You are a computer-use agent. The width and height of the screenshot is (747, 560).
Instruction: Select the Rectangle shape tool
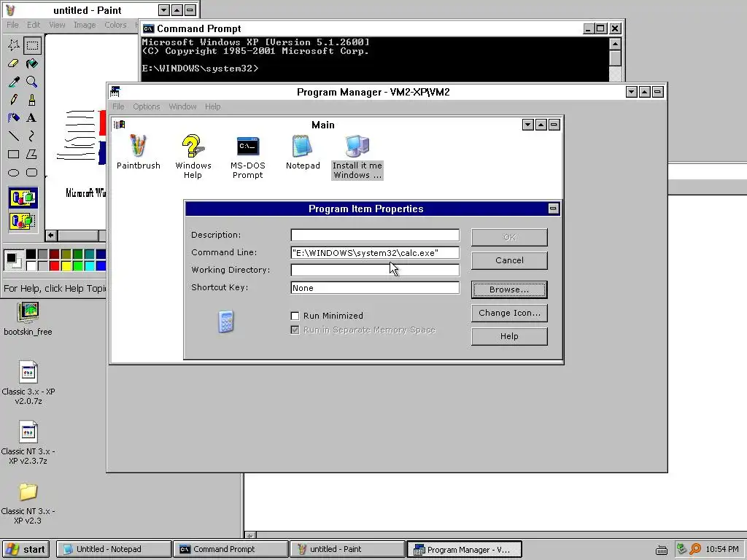(x=14, y=155)
